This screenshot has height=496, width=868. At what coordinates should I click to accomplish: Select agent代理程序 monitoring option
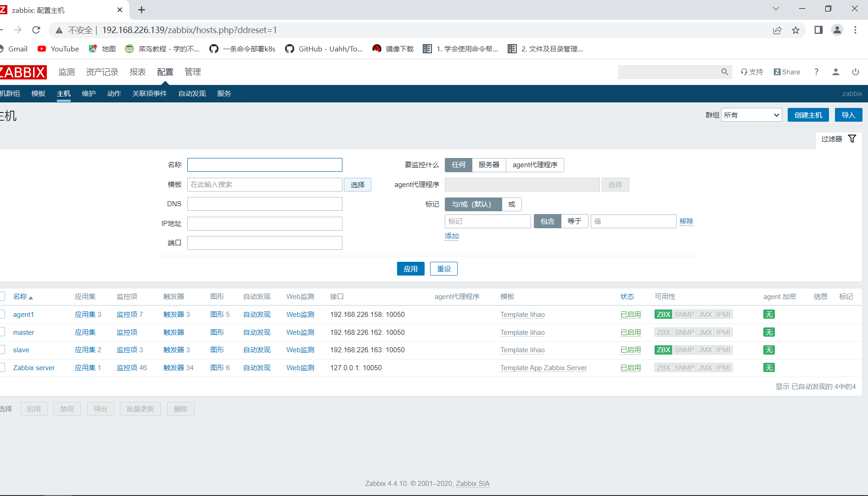click(535, 165)
